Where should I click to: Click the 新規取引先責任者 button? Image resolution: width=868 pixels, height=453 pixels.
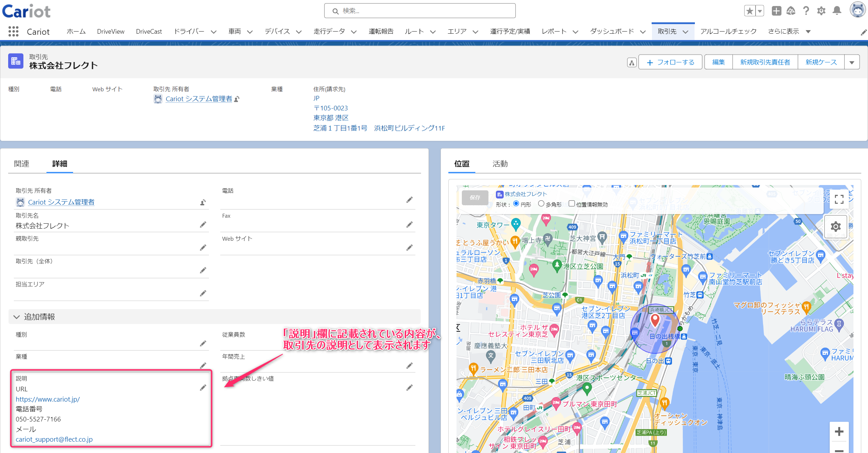pyautogui.click(x=765, y=62)
